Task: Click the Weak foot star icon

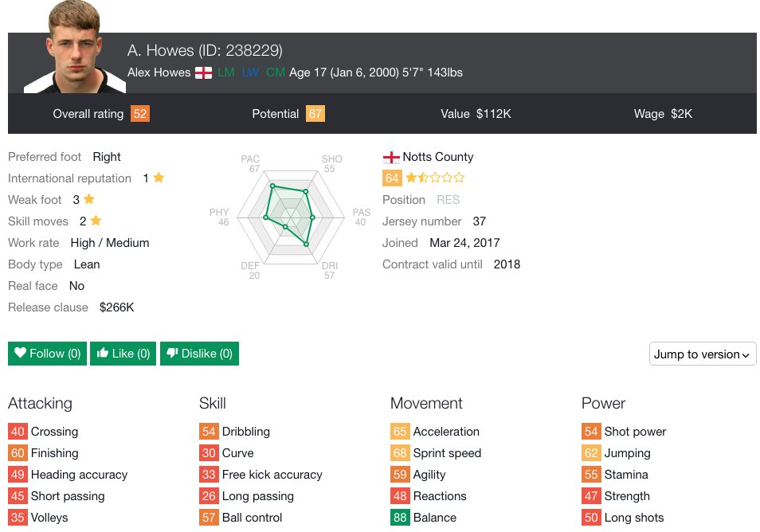Action: (88, 199)
